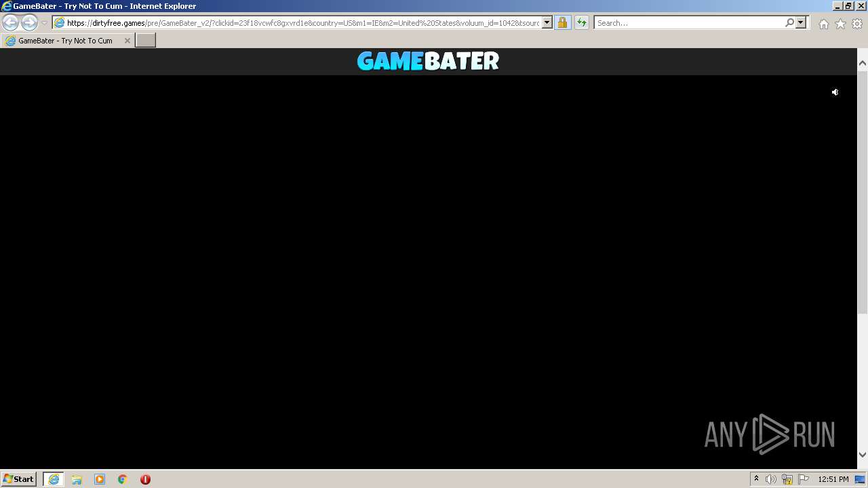Screen dimensions: 868x488
Task: Mute the page sound via speaker icon
Action: tap(835, 92)
